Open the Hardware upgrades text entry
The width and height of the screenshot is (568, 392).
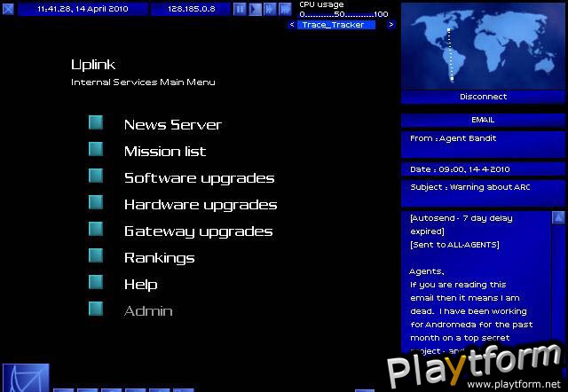(201, 205)
